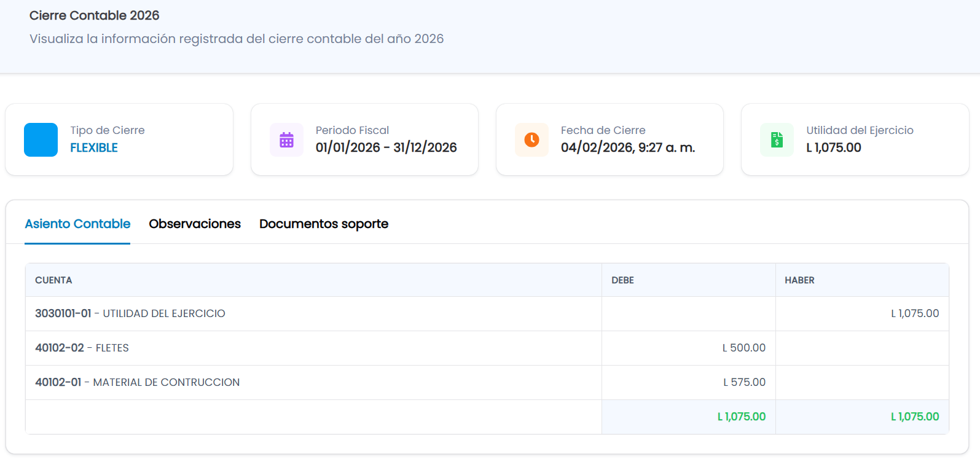The width and height of the screenshot is (980, 475).
Task: Select the 40102-02 FLETES account row
Action: 487,348
